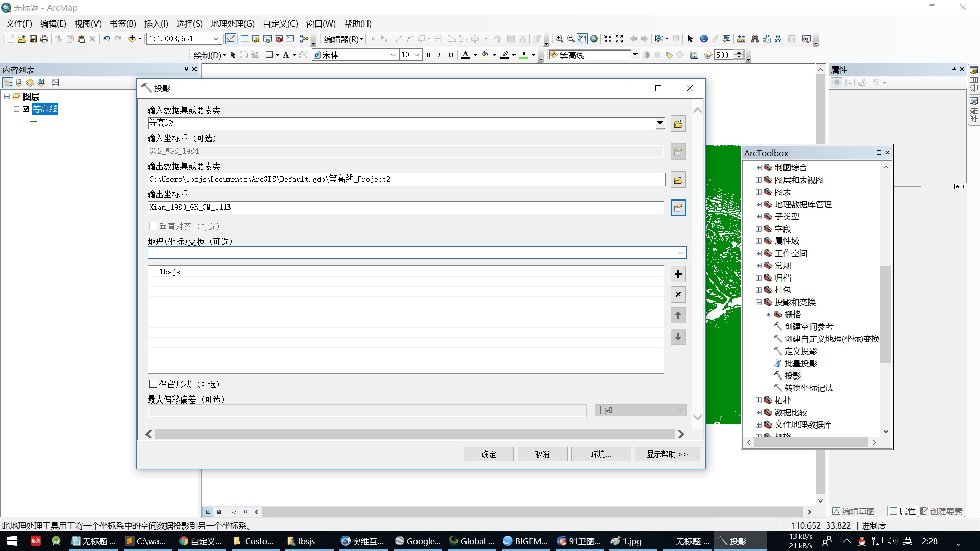980x551 pixels.
Task: Open the 地理(坐标)变换 dropdown
Action: click(x=680, y=253)
